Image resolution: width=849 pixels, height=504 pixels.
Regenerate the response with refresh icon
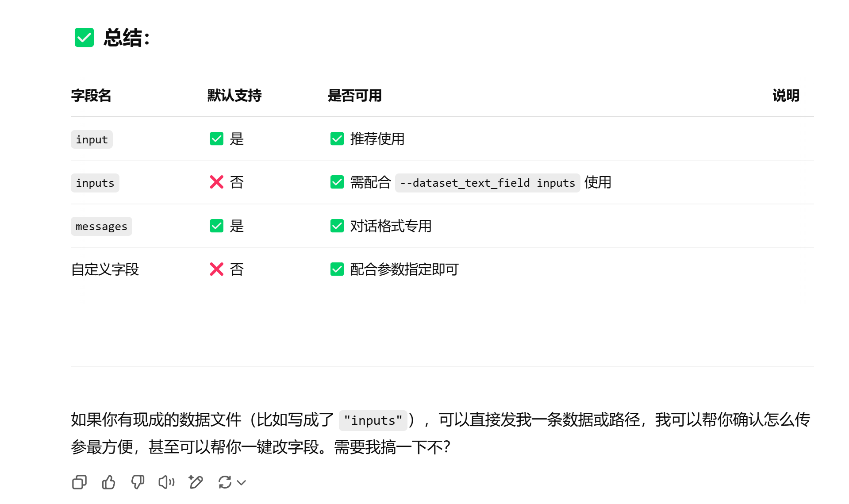(225, 482)
